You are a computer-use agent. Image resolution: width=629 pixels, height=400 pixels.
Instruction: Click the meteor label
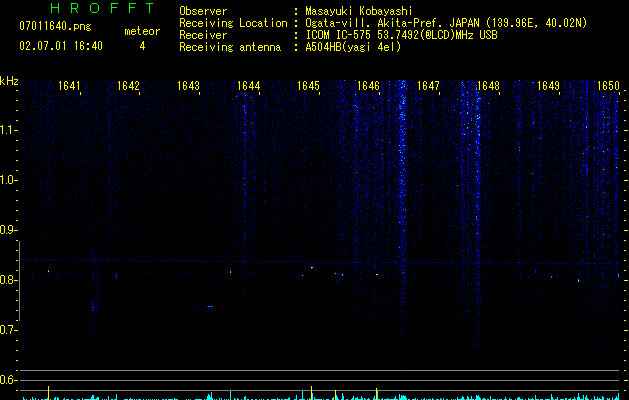pos(142,31)
